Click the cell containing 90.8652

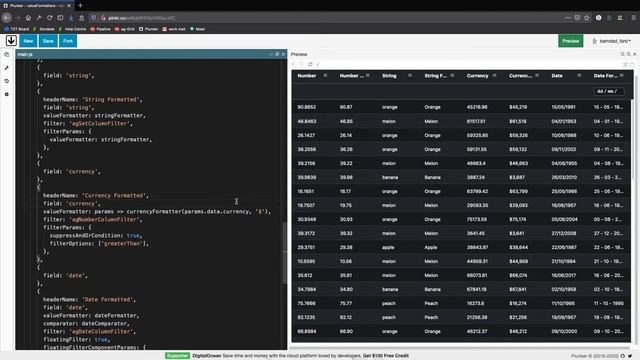[x=307, y=107]
